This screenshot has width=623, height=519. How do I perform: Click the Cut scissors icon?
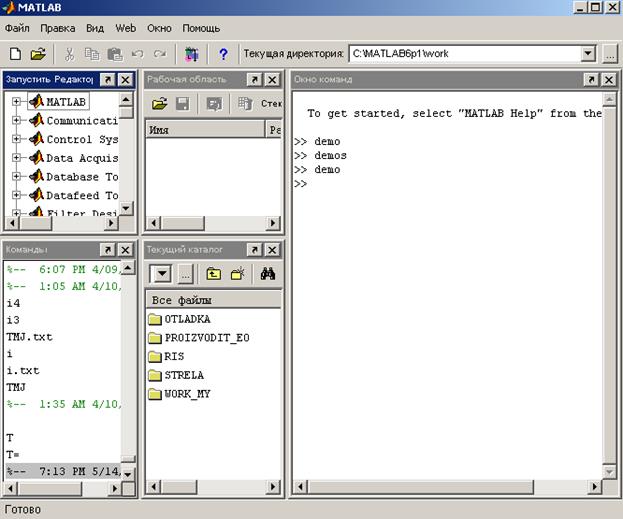tap(70, 54)
